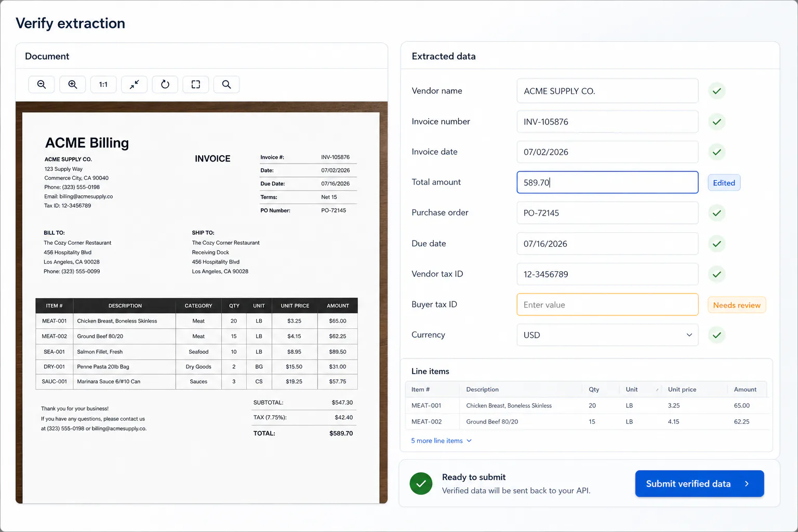Expand 5 more line items
Screen dimensions: 798x532
(442, 441)
